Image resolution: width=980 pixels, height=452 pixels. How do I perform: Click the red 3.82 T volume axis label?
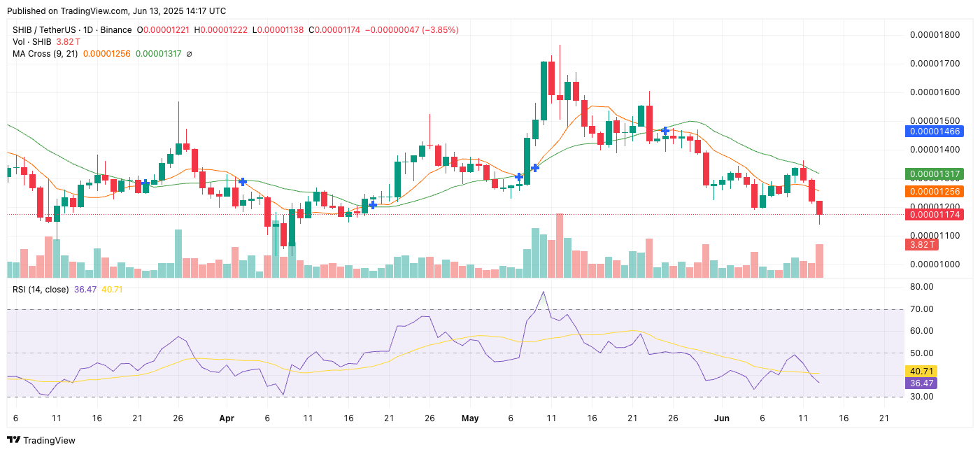tap(922, 244)
